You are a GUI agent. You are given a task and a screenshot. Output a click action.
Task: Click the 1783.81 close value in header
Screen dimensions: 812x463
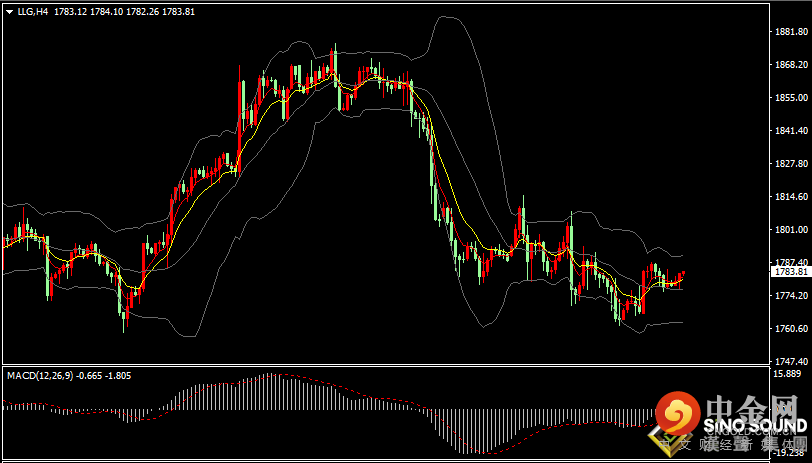tap(179, 11)
